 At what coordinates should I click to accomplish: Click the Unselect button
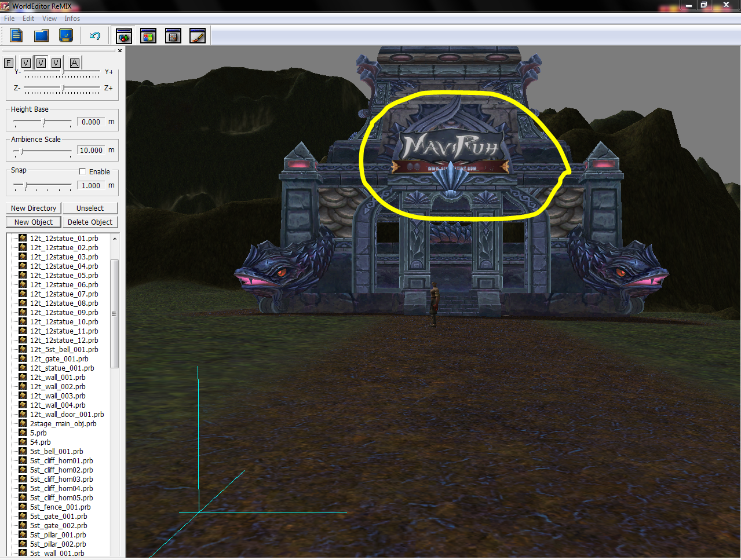[90, 208]
